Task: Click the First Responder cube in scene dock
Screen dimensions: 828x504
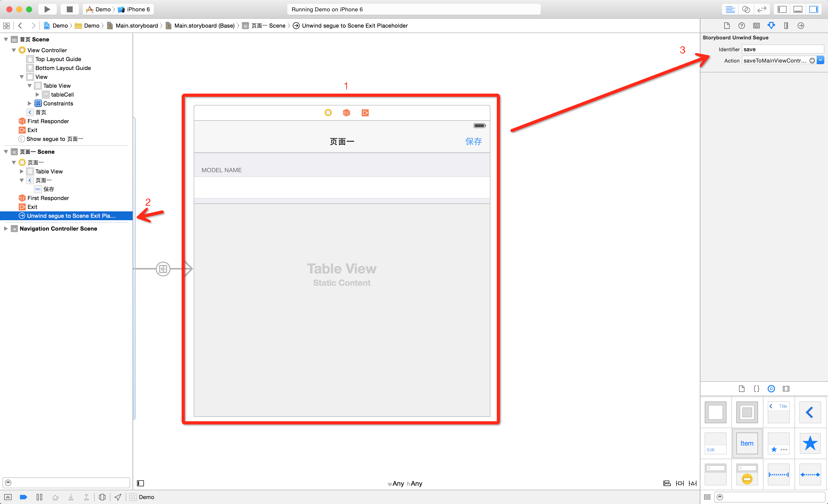Action: click(346, 113)
